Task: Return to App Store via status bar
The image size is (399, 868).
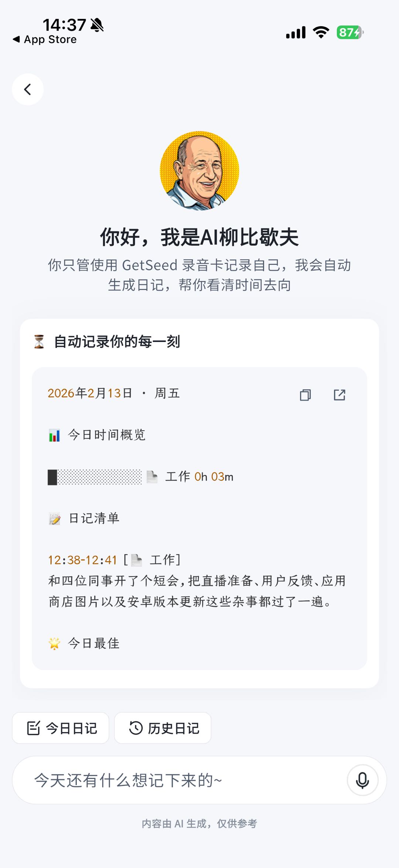Action: (45, 40)
